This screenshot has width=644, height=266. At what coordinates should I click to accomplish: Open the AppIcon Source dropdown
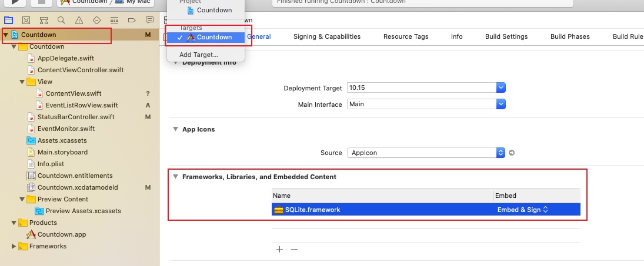click(501, 153)
